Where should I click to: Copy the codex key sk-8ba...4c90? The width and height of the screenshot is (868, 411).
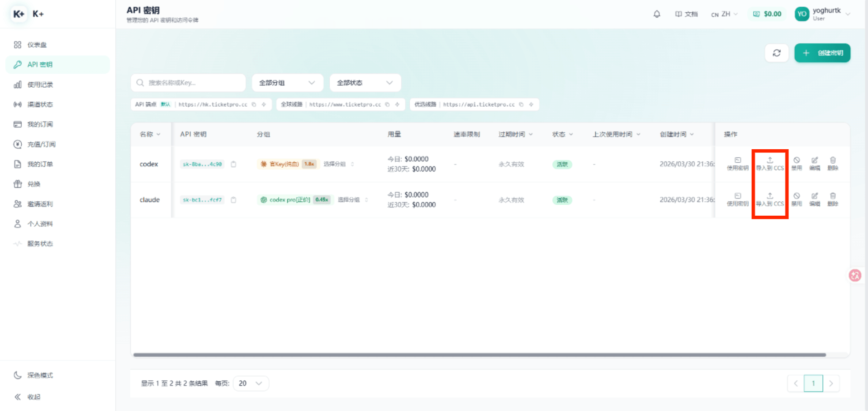click(233, 164)
